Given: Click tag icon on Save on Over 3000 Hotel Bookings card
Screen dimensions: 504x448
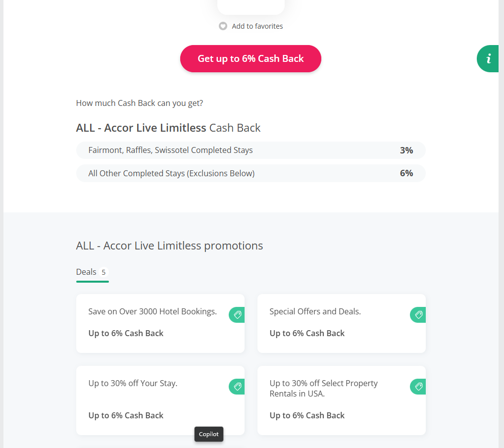Looking at the screenshot, I should point(237,315).
